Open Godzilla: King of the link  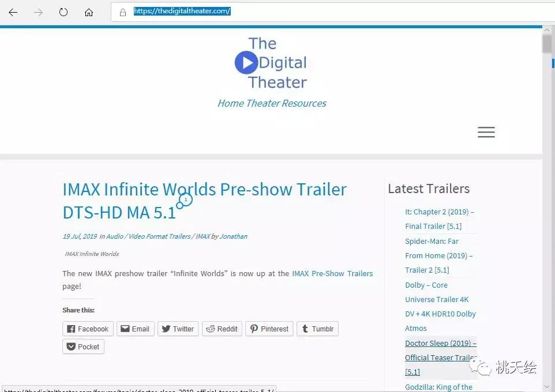438,387
